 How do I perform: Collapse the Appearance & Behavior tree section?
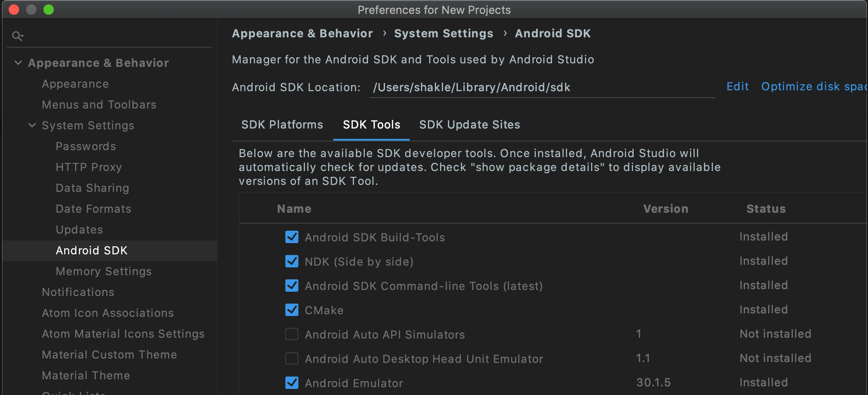[18, 63]
